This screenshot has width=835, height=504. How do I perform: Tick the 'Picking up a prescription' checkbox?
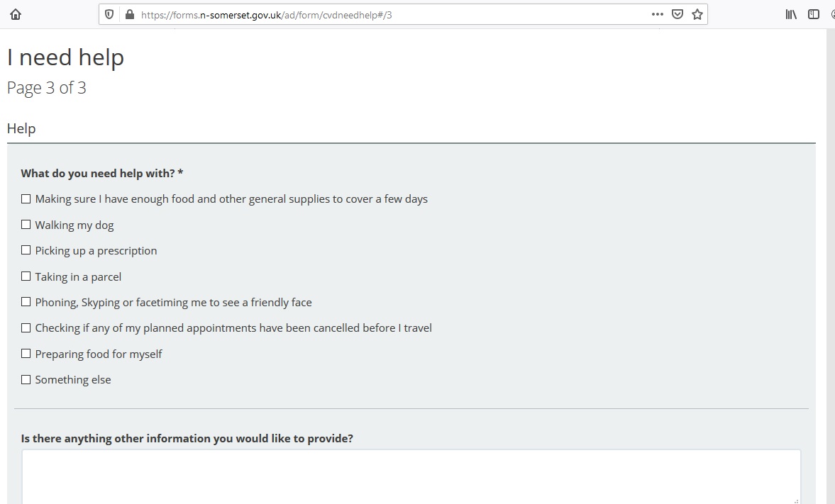point(26,250)
